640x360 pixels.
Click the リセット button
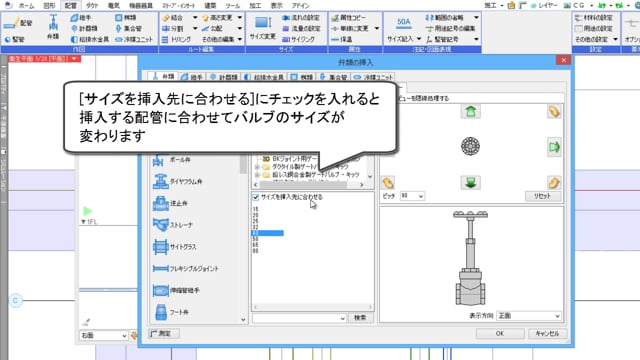[x=543, y=196]
